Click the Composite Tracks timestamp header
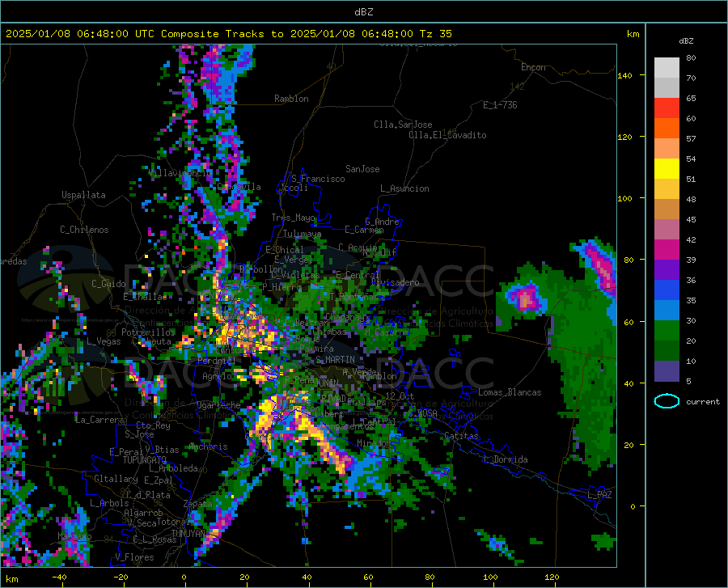The height and width of the screenshot is (588, 728). (228, 34)
